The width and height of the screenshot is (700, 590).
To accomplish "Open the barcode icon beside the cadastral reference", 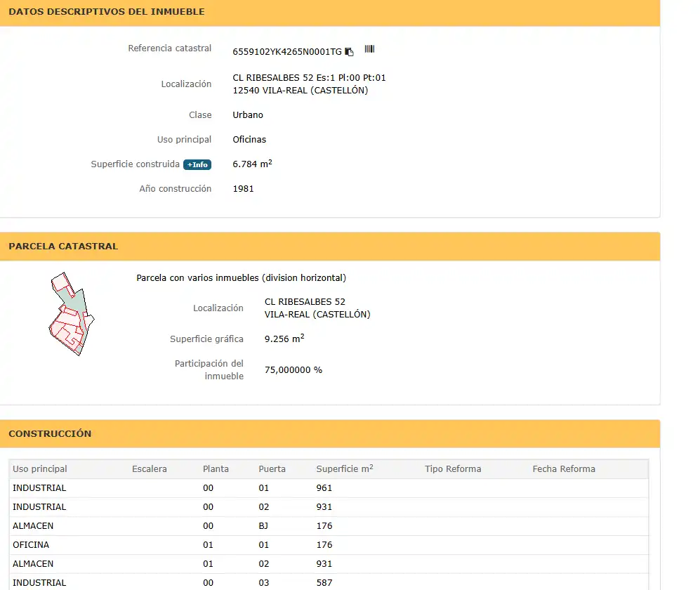I will 369,48.
